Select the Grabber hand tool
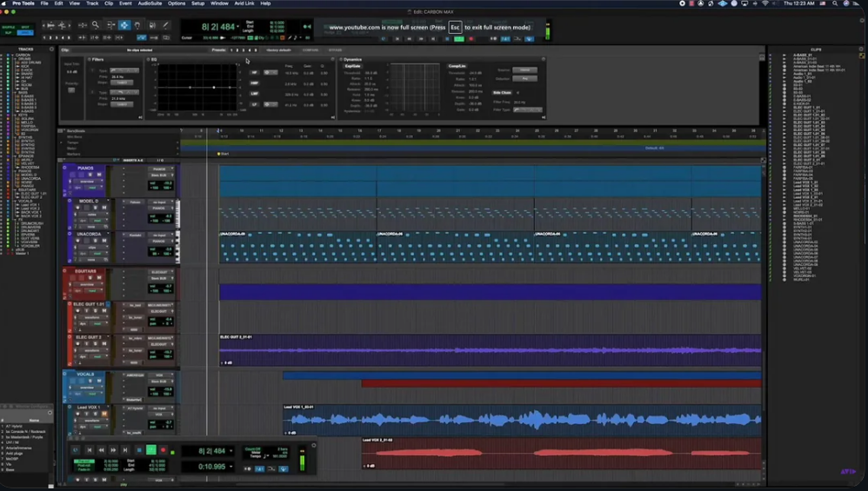 coord(137,25)
